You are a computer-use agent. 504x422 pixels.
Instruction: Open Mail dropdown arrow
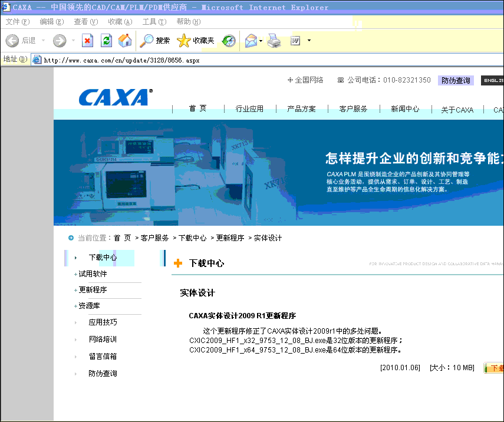point(261,41)
